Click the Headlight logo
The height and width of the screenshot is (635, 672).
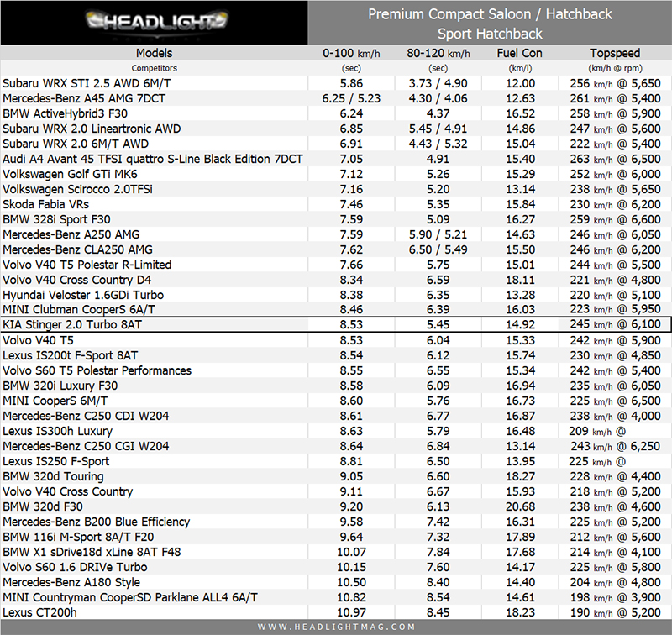pos(154,22)
